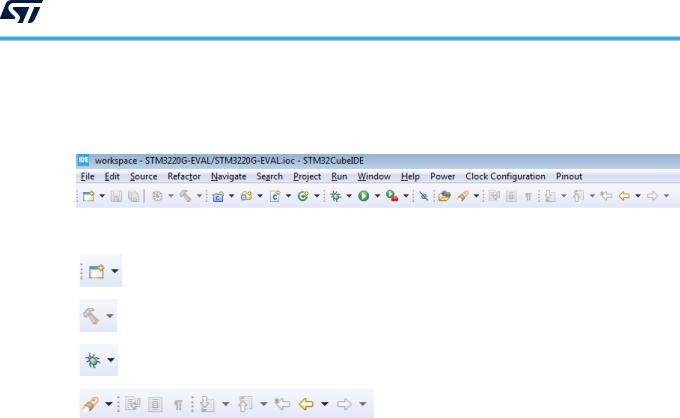Click the New icon in the full toolbar

pyautogui.click(x=88, y=196)
